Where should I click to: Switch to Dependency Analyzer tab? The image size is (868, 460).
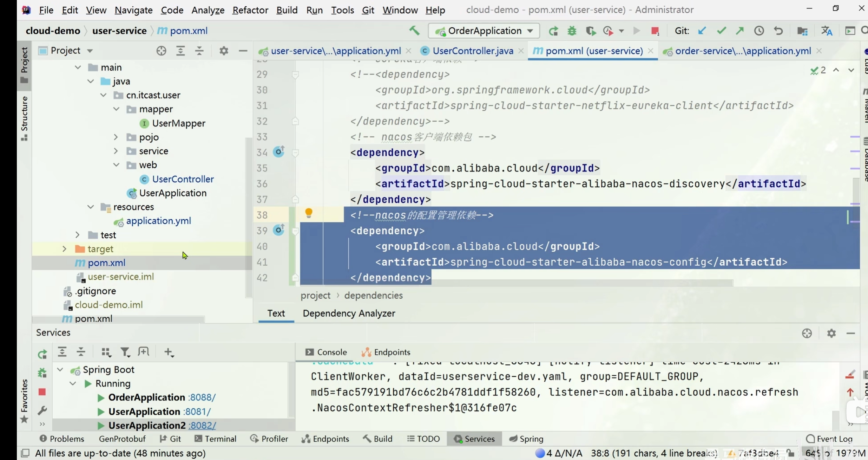coord(349,313)
